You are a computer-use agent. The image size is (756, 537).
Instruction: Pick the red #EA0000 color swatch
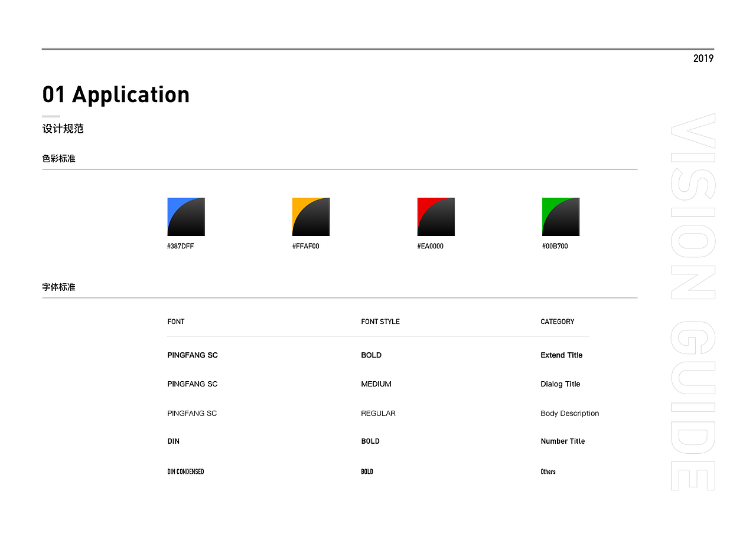436,217
